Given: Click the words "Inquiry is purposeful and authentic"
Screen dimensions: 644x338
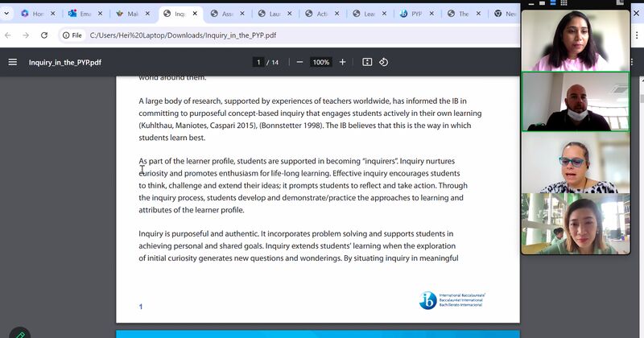Looking at the screenshot, I should (x=199, y=233).
